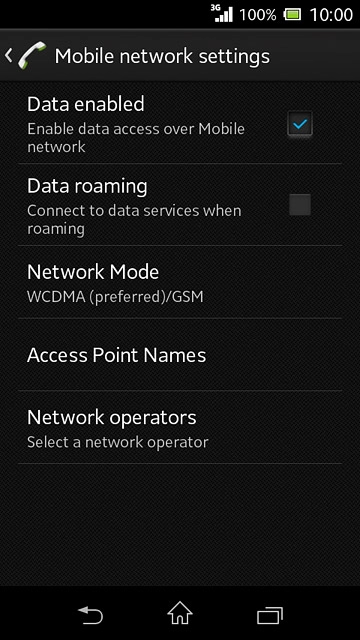Viewport: 360px width, 640px height.
Task: Tap the 10:00 clock in status bar
Action: [x=331, y=15]
